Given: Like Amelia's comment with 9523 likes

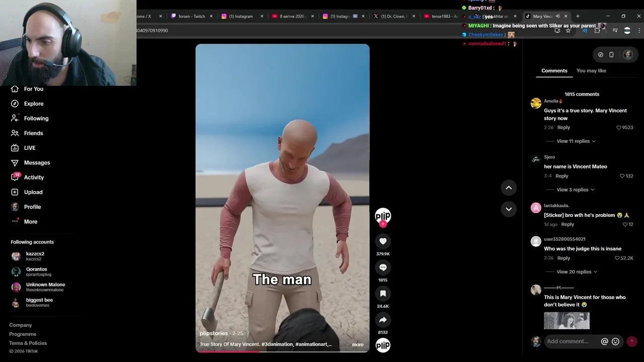Looking at the screenshot, I should coord(619,128).
